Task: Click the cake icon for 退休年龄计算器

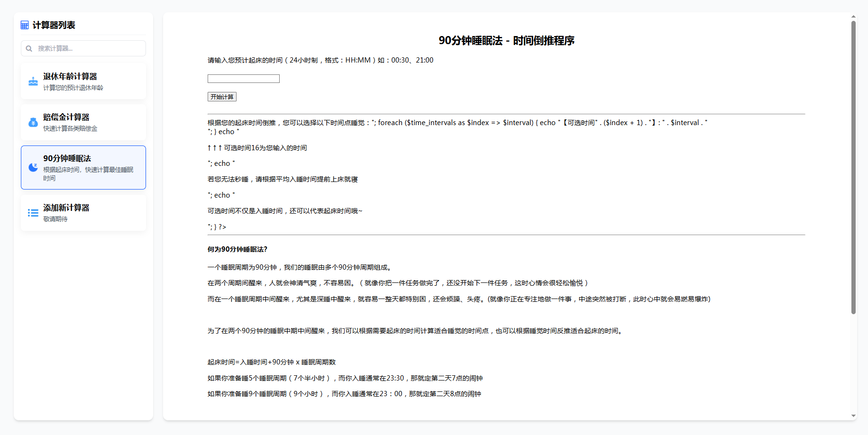Action: pyautogui.click(x=33, y=82)
